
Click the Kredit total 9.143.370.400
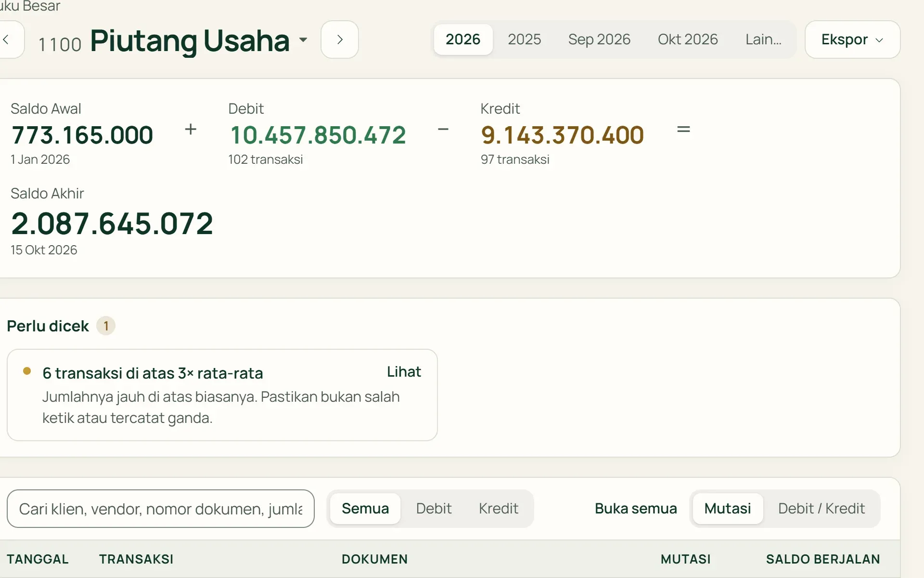point(562,135)
